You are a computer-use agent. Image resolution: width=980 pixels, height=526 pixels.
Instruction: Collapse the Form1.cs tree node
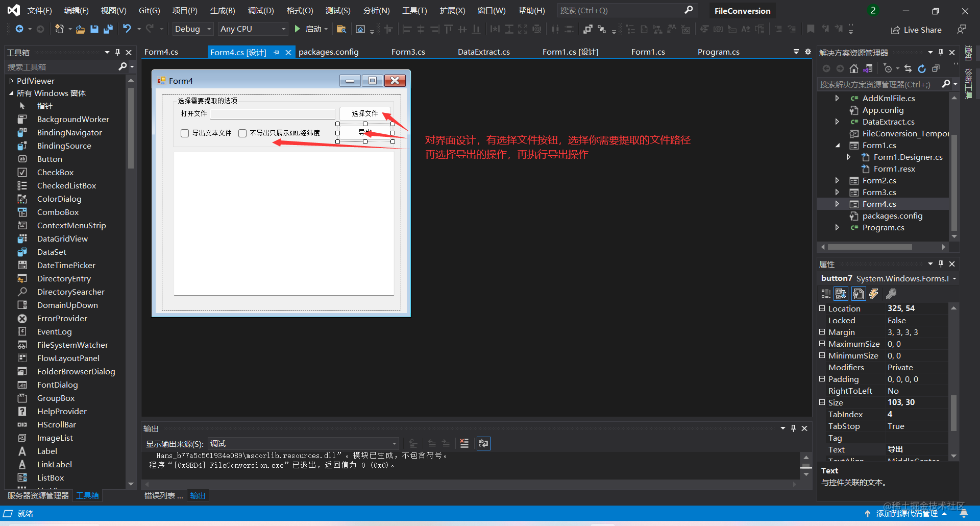pyautogui.click(x=837, y=145)
